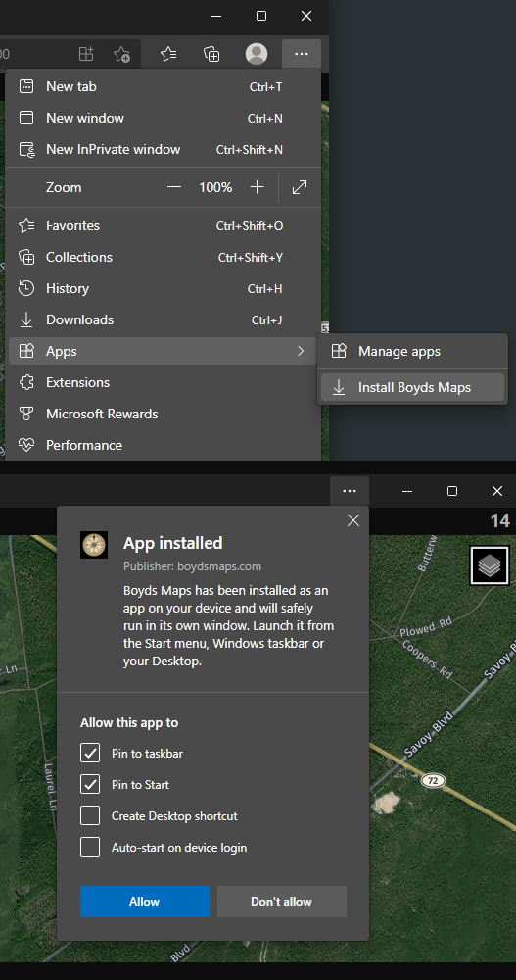Expand the Apps submenu arrow
516x980 pixels.
pos(301,351)
